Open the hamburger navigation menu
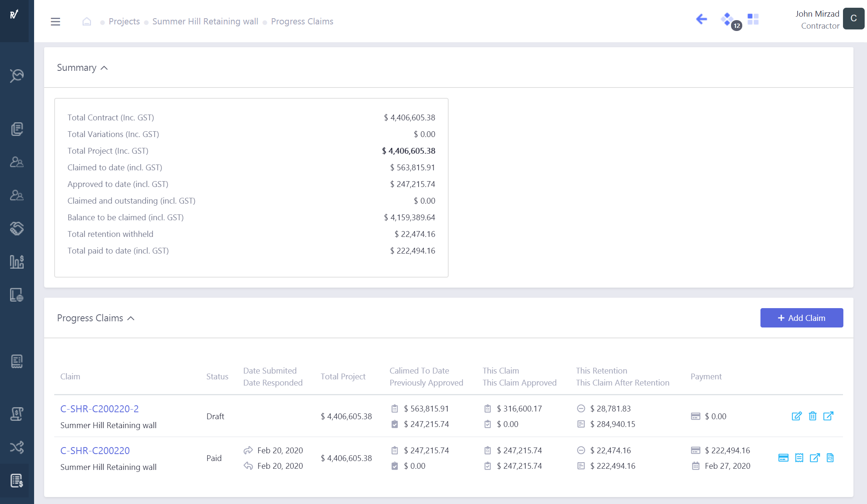The height and width of the screenshot is (504, 867). [x=55, y=21]
